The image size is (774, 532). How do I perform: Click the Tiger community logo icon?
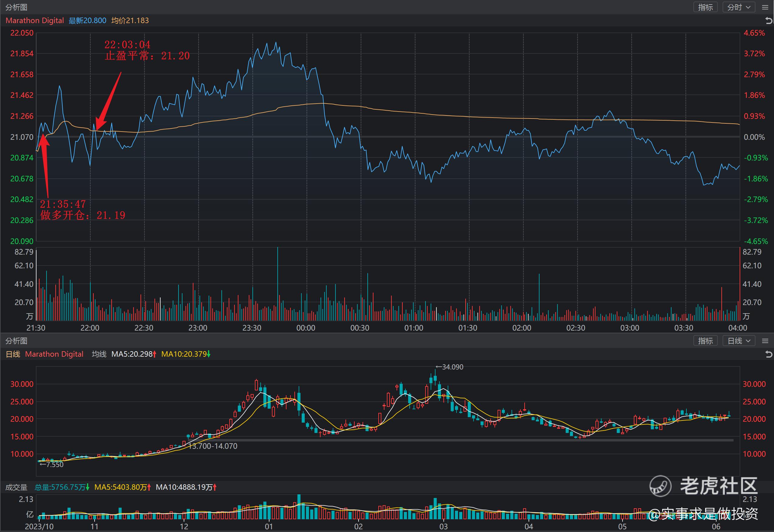pos(660,486)
